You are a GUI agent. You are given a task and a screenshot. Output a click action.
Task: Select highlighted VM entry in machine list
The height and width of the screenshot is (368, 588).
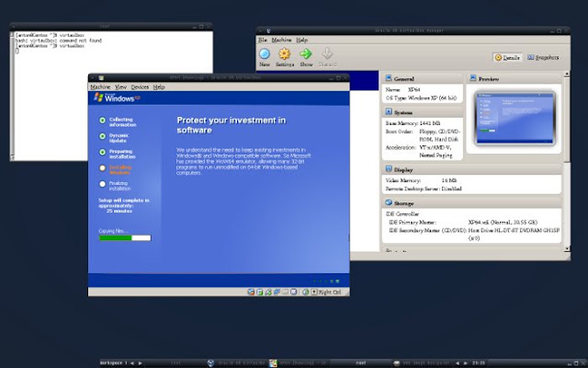[364, 80]
